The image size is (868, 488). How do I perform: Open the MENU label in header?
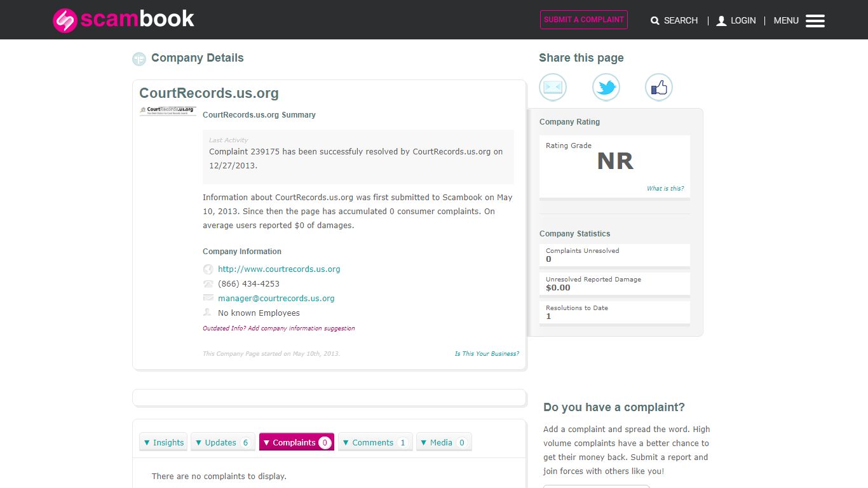click(x=786, y=21)
